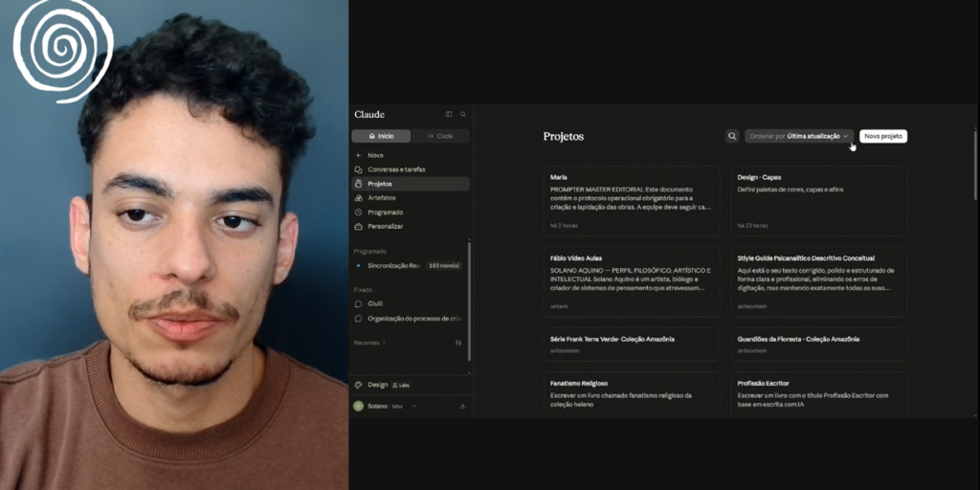
Task: Click 'Defini paletas de cores, capas e afins'
Action: pos(790,189)
